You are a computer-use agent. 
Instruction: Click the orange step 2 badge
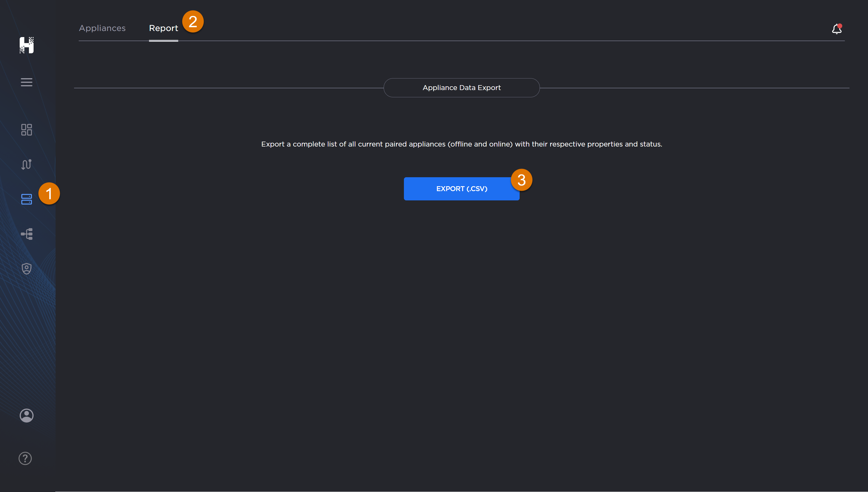193,22
